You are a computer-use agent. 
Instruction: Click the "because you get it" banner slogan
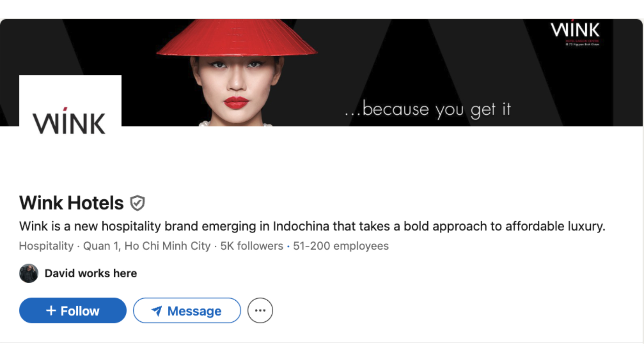coord(428,109)
